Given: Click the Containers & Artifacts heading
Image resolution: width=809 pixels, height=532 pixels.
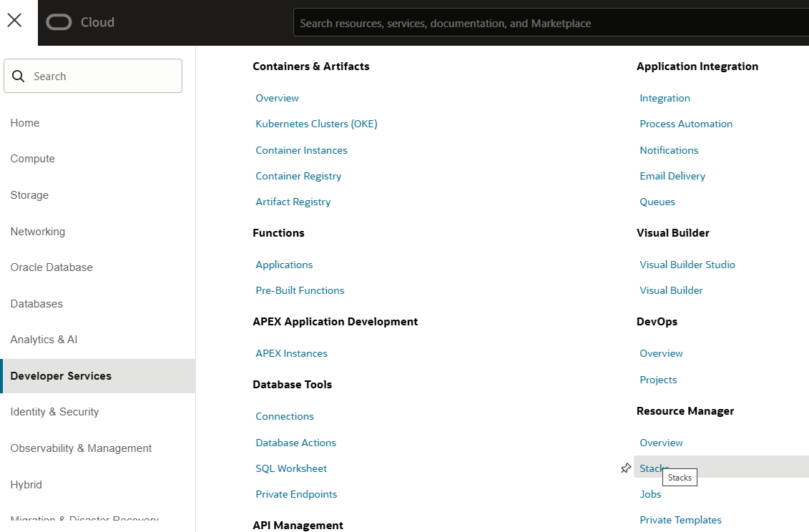Looking at the screenshot, I should click(311, 66).
